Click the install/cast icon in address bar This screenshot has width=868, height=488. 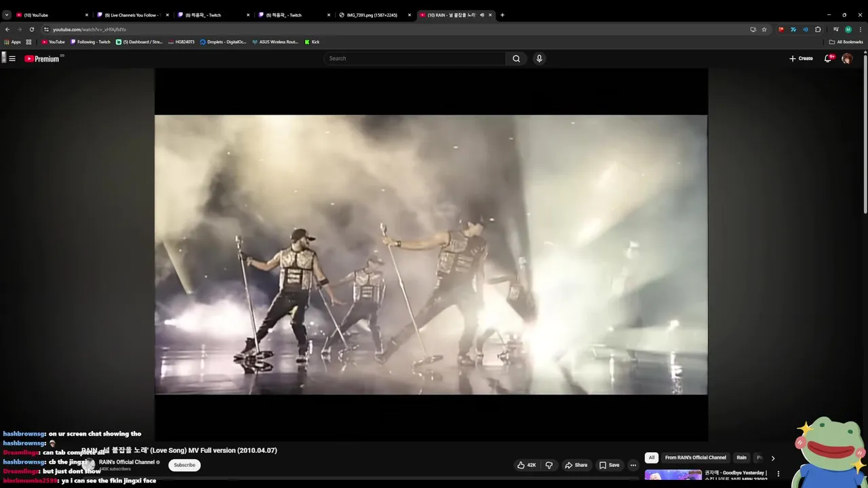[753, 29]
